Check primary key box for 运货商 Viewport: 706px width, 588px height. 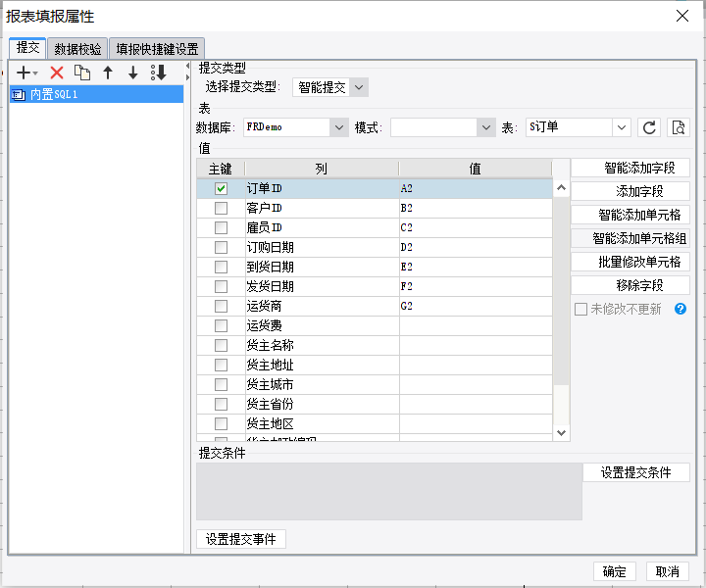coord(221,306)
